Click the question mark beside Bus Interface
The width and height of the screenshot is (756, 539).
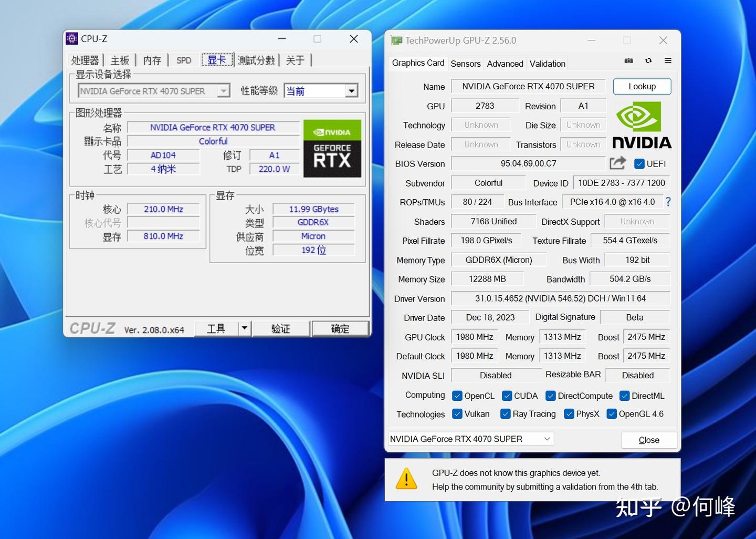click(x=668, y=201)
